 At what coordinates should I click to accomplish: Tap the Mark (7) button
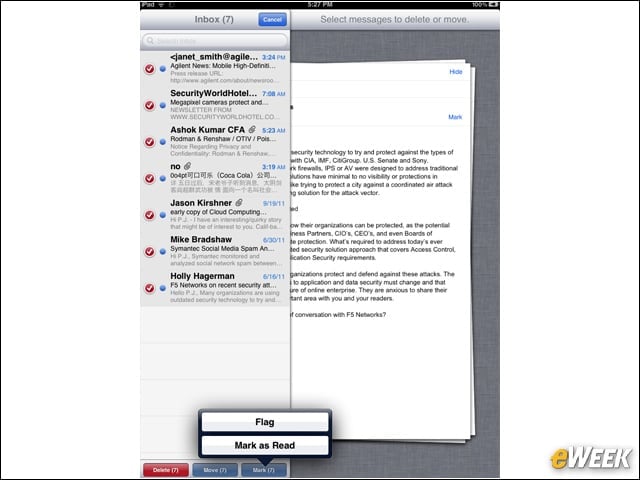(x=264, y=470)
